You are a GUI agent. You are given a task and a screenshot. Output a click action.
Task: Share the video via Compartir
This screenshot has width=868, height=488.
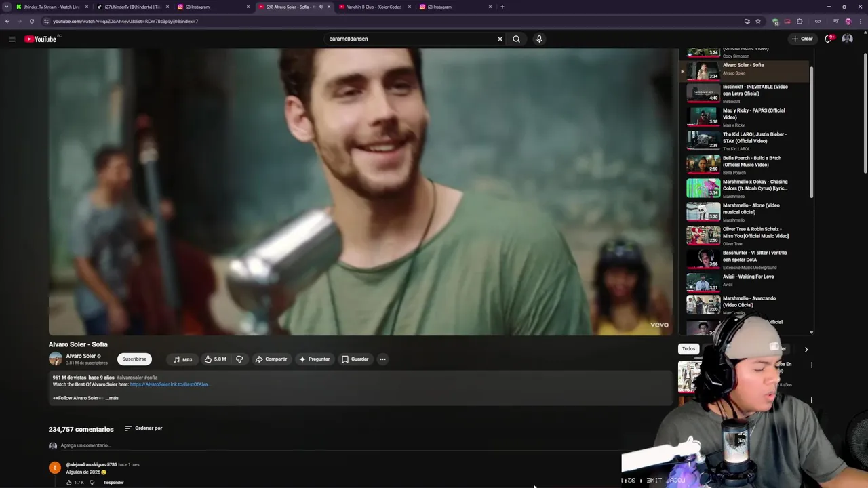pyautogui.click(x=271, y=359)
